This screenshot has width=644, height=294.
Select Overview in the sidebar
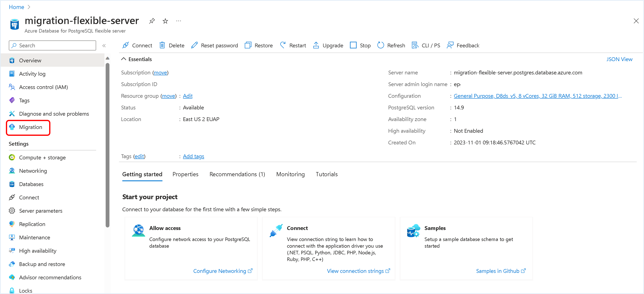click(x=52, y=60)
